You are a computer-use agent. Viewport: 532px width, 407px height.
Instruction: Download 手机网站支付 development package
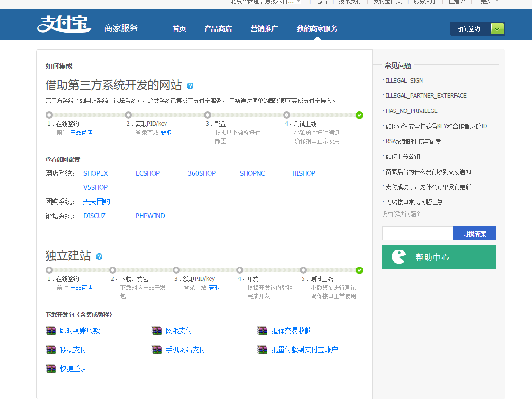[x=185, y=350]
